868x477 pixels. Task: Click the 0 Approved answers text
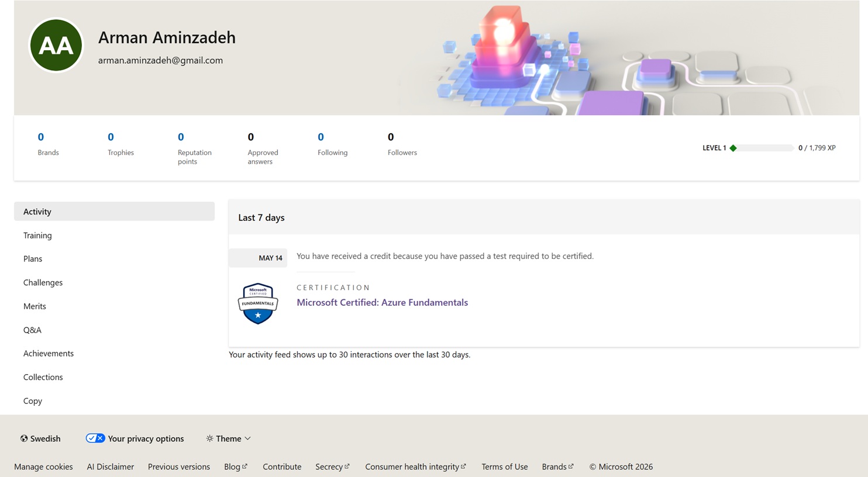(x=263, y=148)
